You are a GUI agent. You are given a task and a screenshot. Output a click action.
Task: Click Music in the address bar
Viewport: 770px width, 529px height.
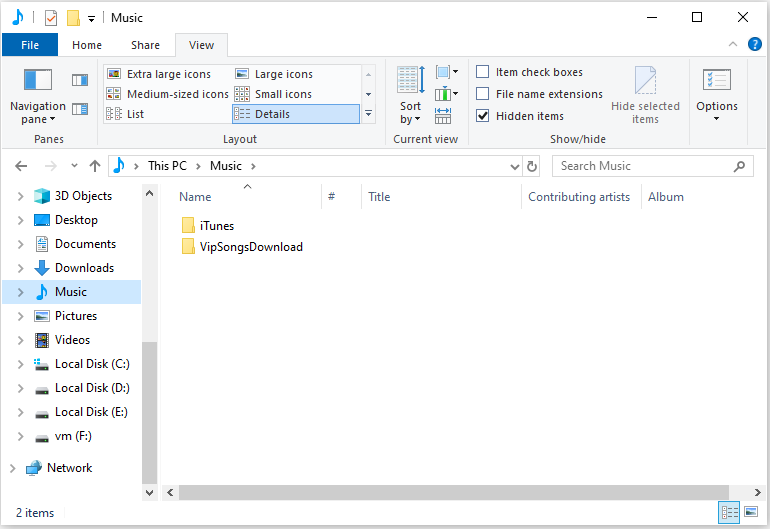click(226, 166)
